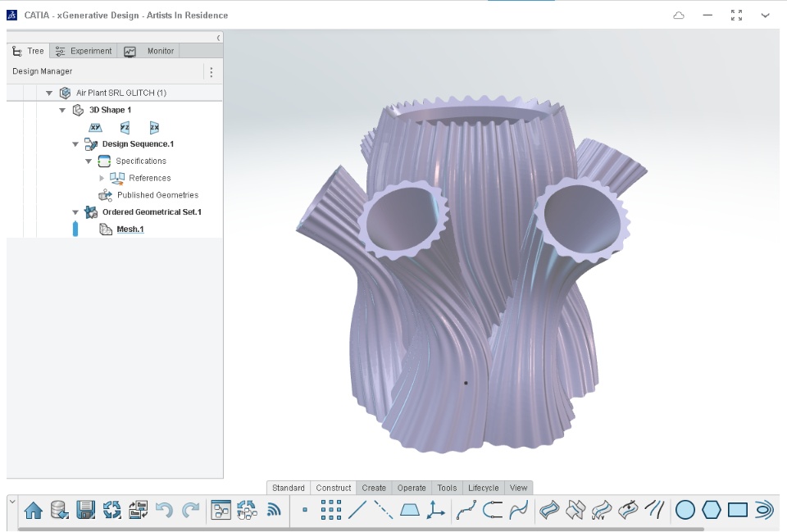The height and width of the screenshot is (532, 787).
Task: Open the graph editor window icon
Action: [221, 511]
